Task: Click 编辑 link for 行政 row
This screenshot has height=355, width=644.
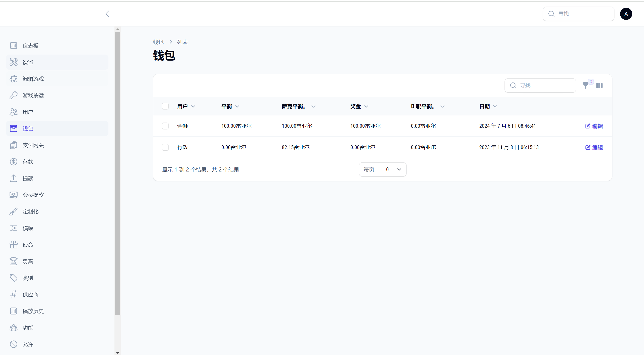Action: click(x=594, y=147)
